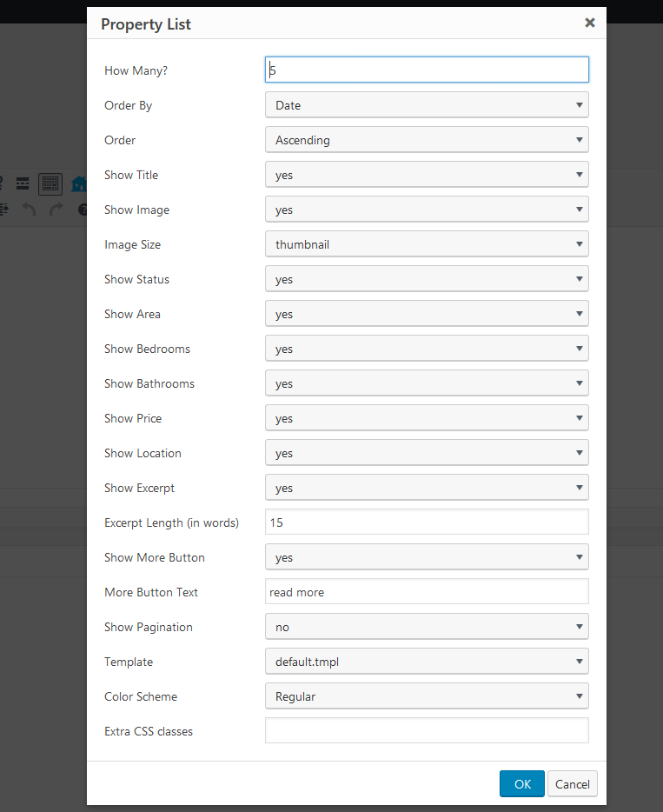Viewport: 663px width, 812px height.
Task: Close the Property List dialog with the X
Action: tap(590, 23)
